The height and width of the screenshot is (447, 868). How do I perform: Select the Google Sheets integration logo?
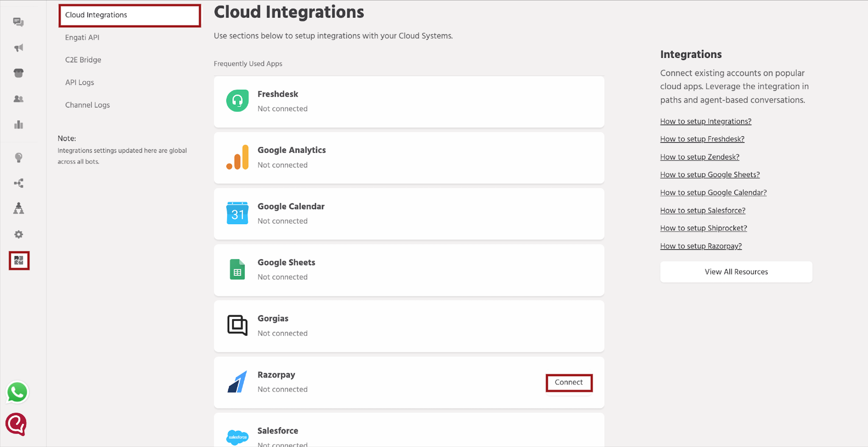(237, 269)
